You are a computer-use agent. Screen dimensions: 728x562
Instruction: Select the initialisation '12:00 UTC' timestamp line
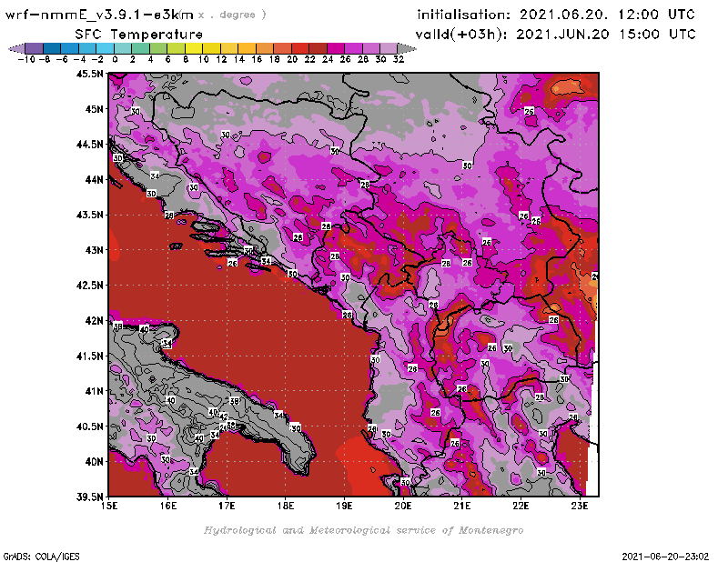coord(556,15)
